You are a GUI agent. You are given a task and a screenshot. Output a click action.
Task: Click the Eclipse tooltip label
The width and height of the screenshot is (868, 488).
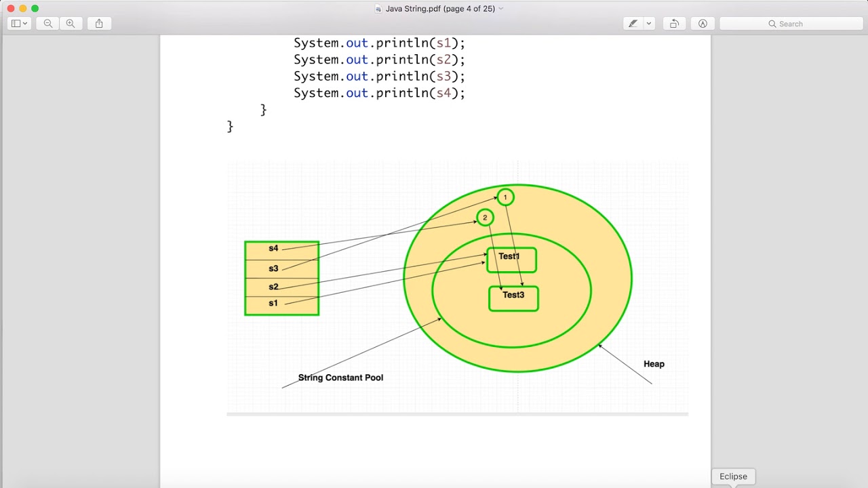[x=733, y=476]
